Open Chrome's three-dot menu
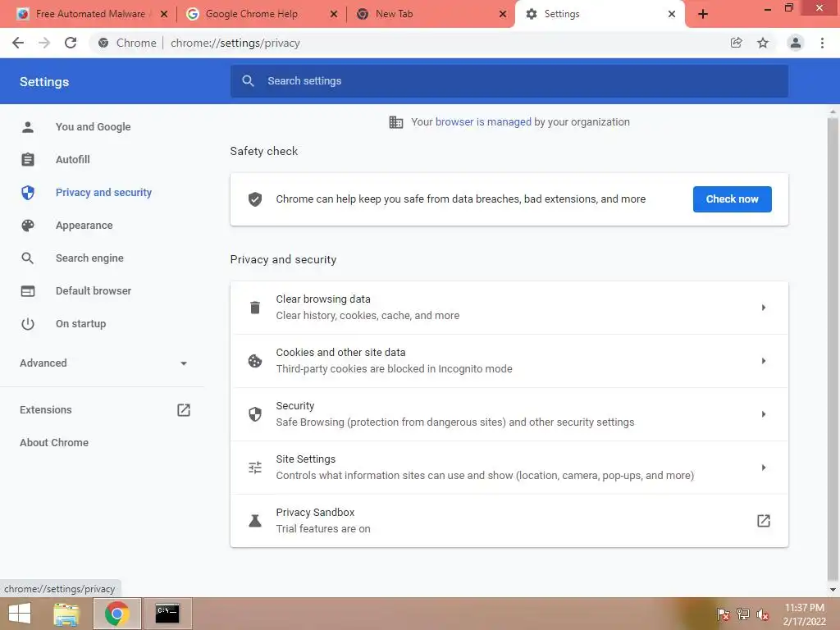The height and width of the screenshot is (630, 840). click(x=822, y=43)
